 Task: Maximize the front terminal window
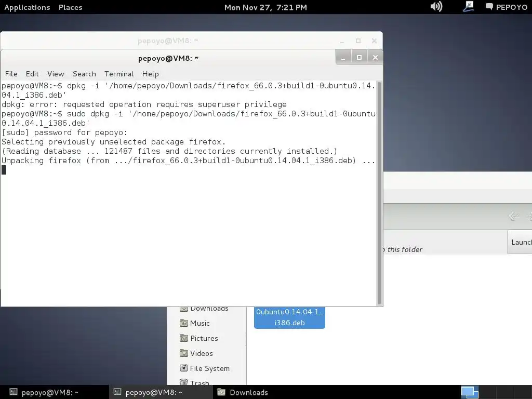click(x=359, y=58)
